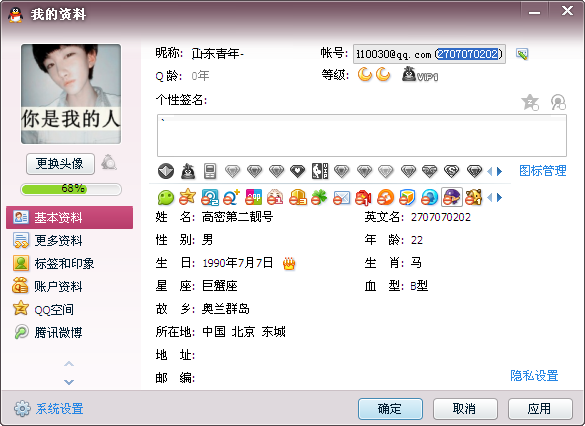The width and height of the screenshot is (585, 426).
Task: Click the birthday text 1990年7月7日
Action: pos(237,263)
